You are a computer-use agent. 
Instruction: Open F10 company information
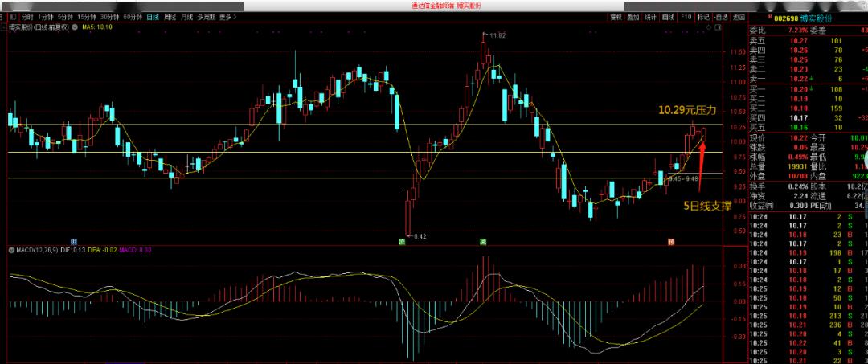[x=686, y=17]
